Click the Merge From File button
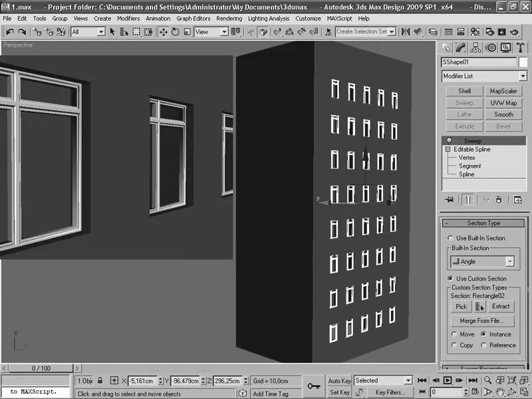The width and height of the screenshot is (532, 399). (482, 321)
